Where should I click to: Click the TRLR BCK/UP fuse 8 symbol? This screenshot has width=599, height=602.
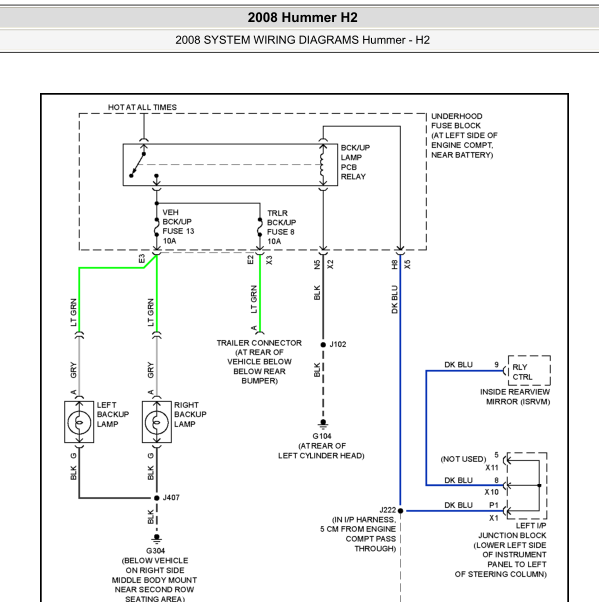pyautogui.click(x=260, y=227)
